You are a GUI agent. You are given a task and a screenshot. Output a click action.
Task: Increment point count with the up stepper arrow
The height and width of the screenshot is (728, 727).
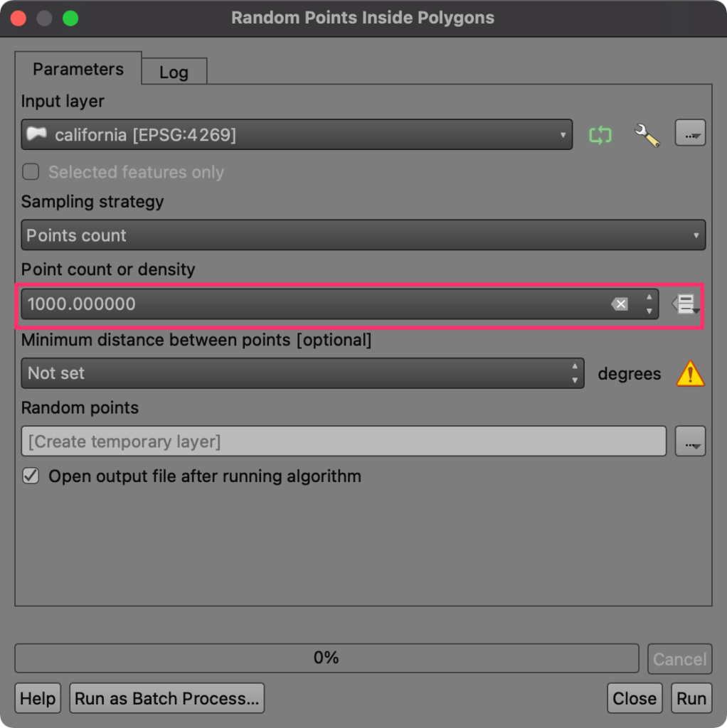tap(648, 299)
